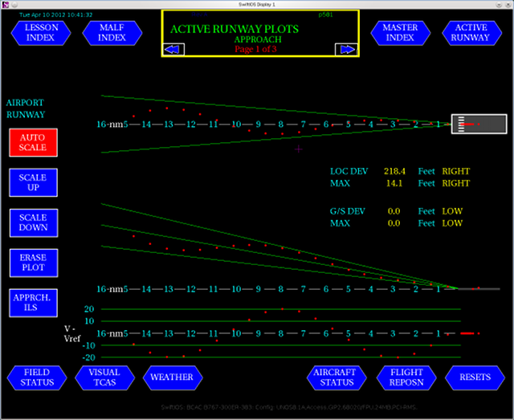Click the p581 page code
Image resolution: width=514 pixels, height=420 pixels.
pos(325,14)
